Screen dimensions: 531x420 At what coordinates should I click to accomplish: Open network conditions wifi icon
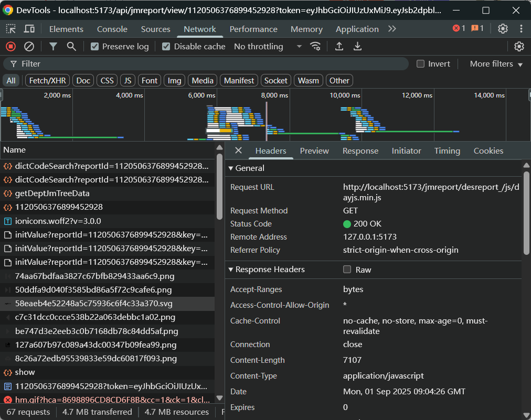[x=315, y=46]
